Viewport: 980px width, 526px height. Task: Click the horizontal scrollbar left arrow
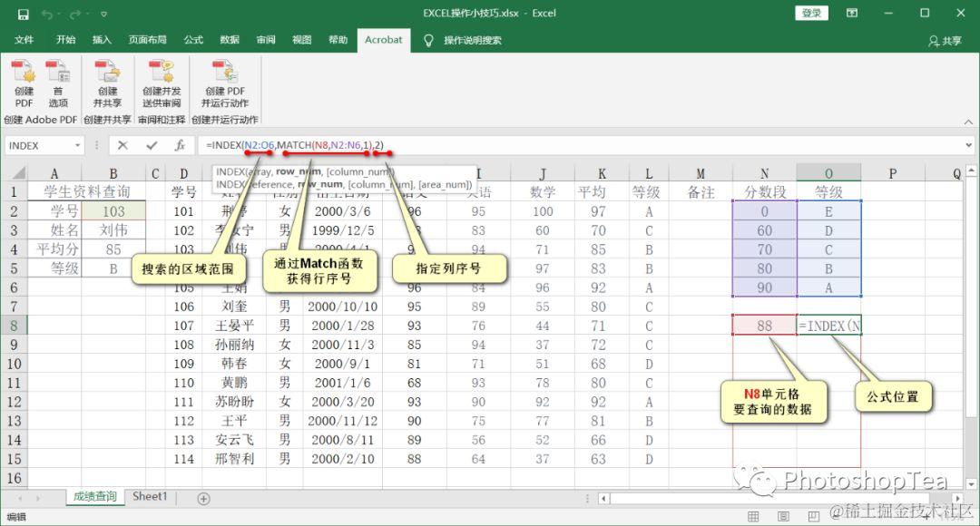click(x=603, y=499)
